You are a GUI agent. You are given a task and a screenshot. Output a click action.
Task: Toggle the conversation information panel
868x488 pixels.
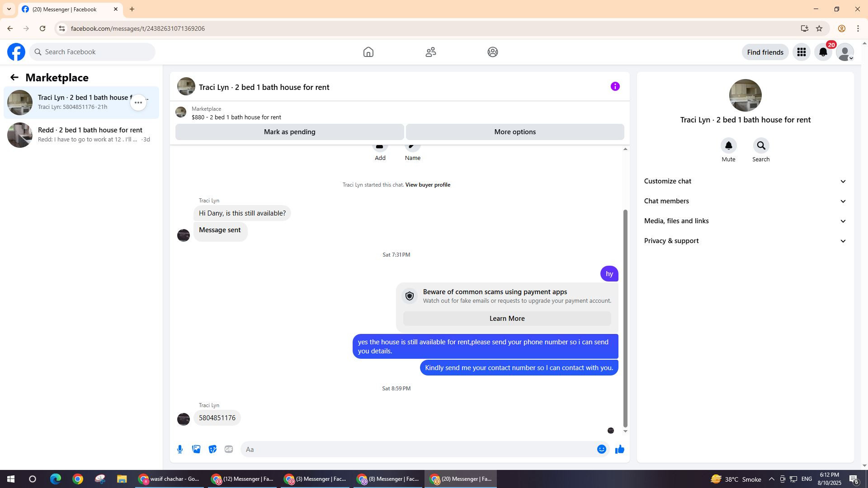pyautogui.click(x=615, y=86)
